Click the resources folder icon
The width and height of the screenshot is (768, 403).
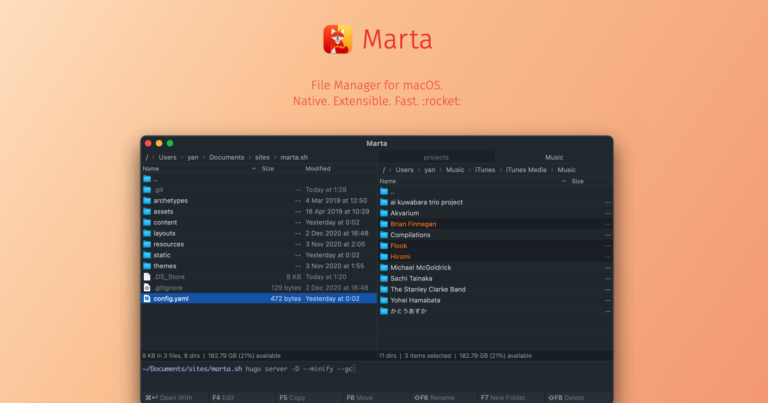point(147,244)
